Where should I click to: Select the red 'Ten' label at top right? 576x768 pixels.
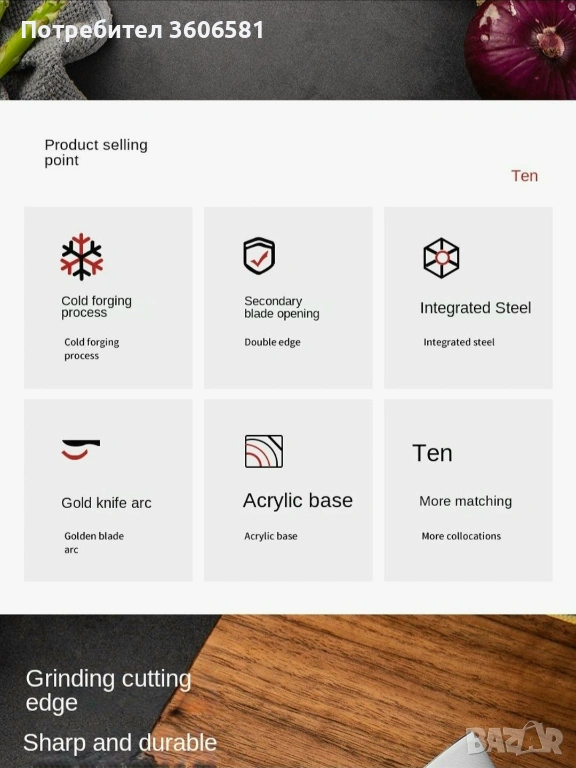tap(525, 176)
